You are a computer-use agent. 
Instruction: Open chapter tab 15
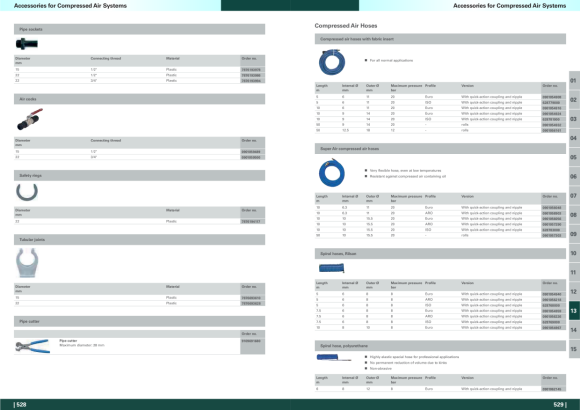574,349
